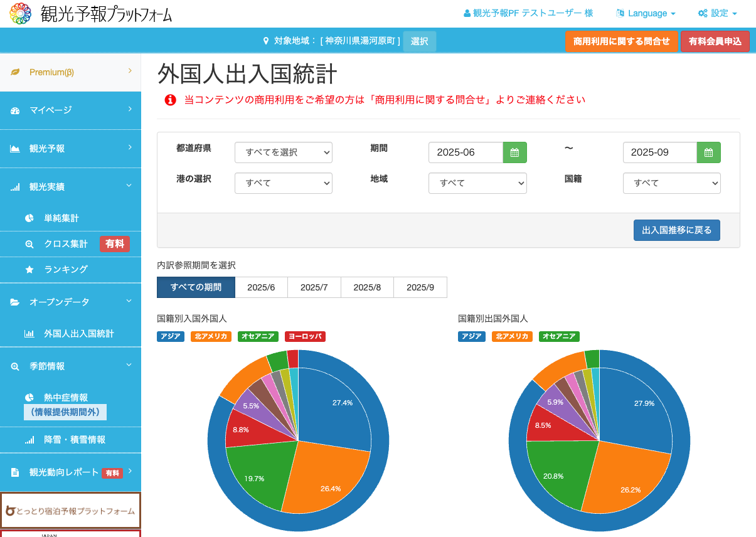Click the 設定 gears icon
The width and height of the screenshot is (756, 537).
(703, 13)
